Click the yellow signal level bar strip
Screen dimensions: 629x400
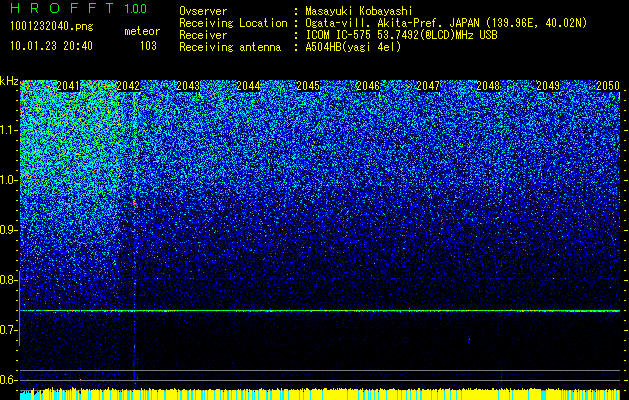pos(320,394)
